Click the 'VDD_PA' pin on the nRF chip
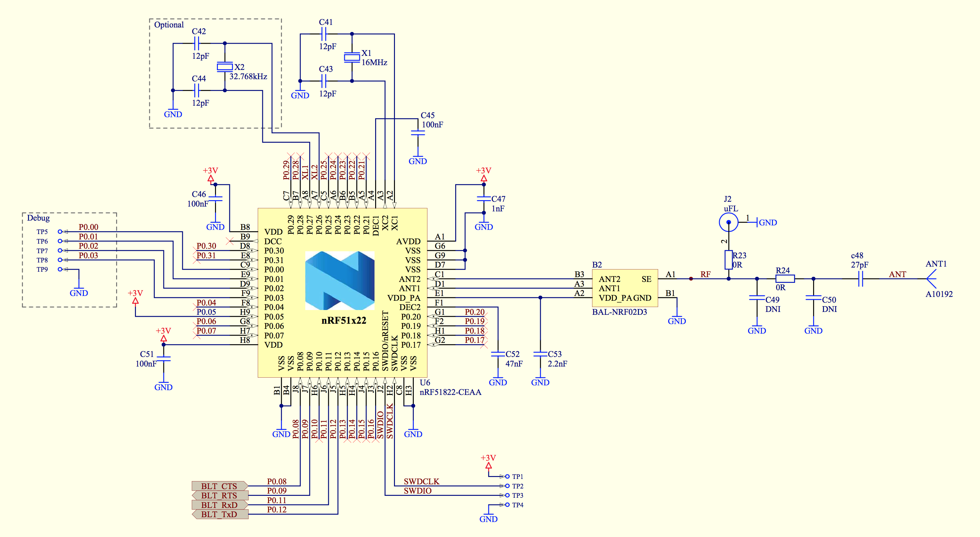 404,298
